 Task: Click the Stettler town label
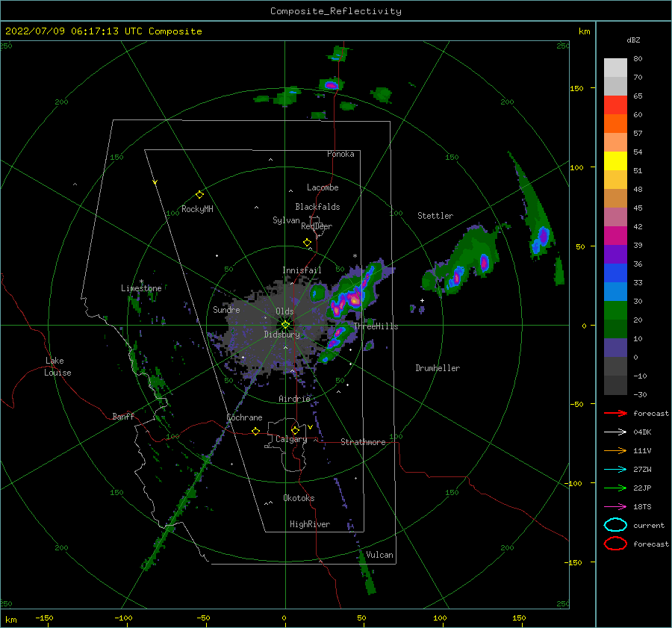[435, 216]
